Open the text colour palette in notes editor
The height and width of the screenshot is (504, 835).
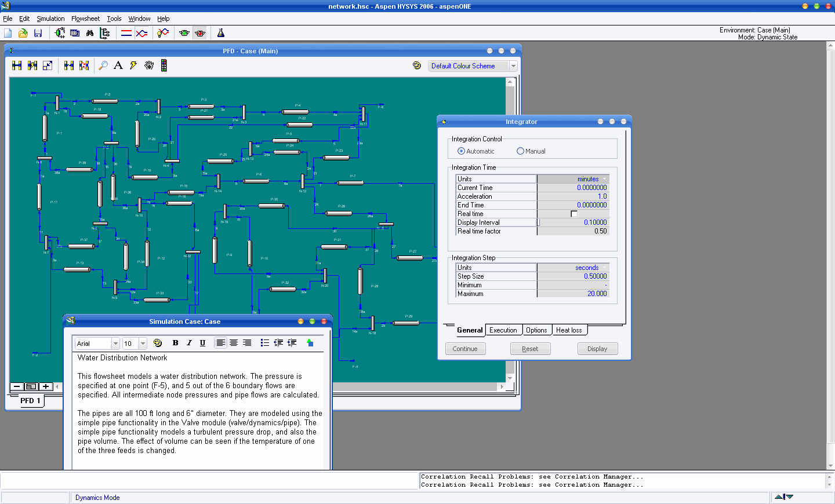(158, 343)
